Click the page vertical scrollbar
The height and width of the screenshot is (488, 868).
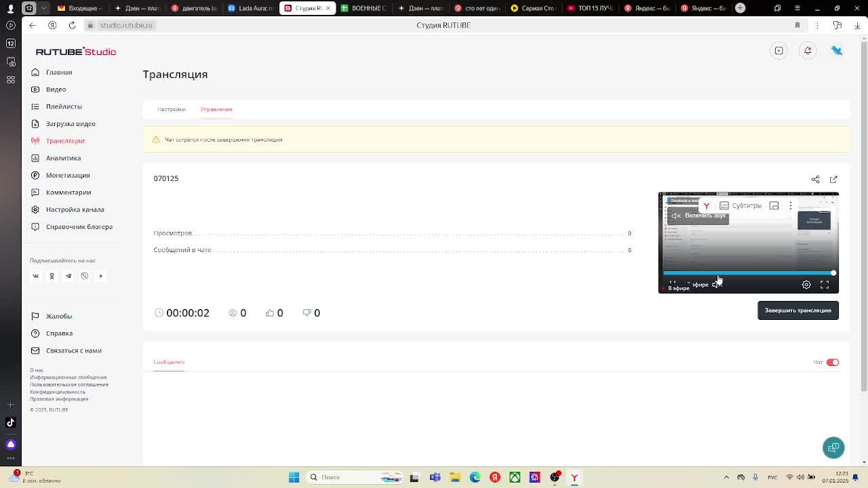click(x=864, y=217)
